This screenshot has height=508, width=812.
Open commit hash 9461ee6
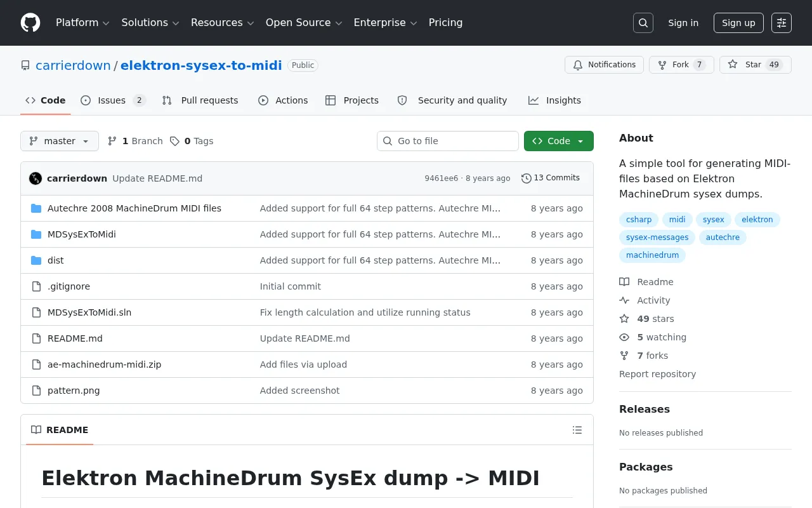pos(442,178)
